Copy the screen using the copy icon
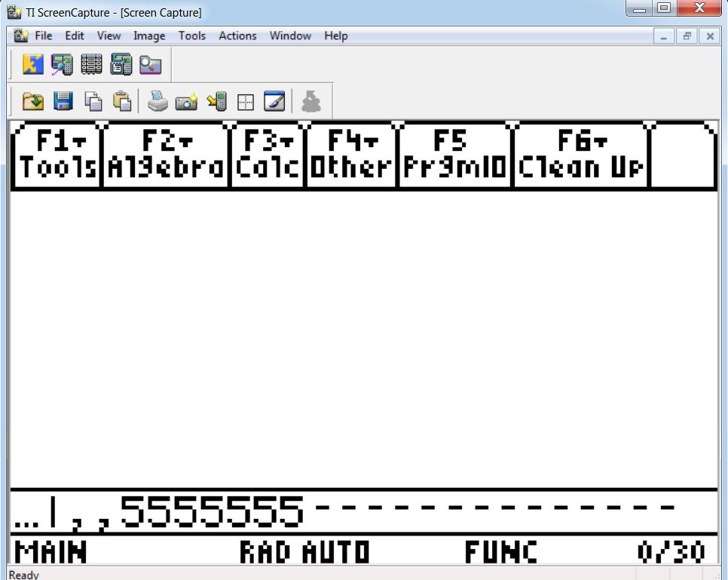 pyautogui.click(x=93, y=101)
